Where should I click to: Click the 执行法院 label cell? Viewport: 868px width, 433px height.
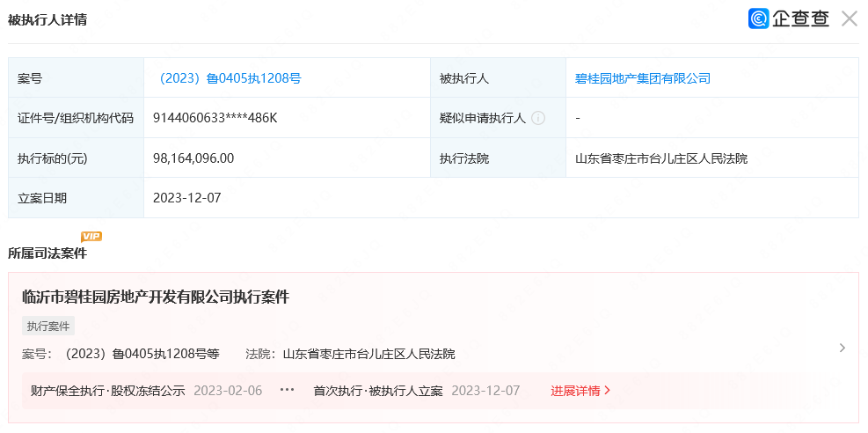[x=499, y=158]
